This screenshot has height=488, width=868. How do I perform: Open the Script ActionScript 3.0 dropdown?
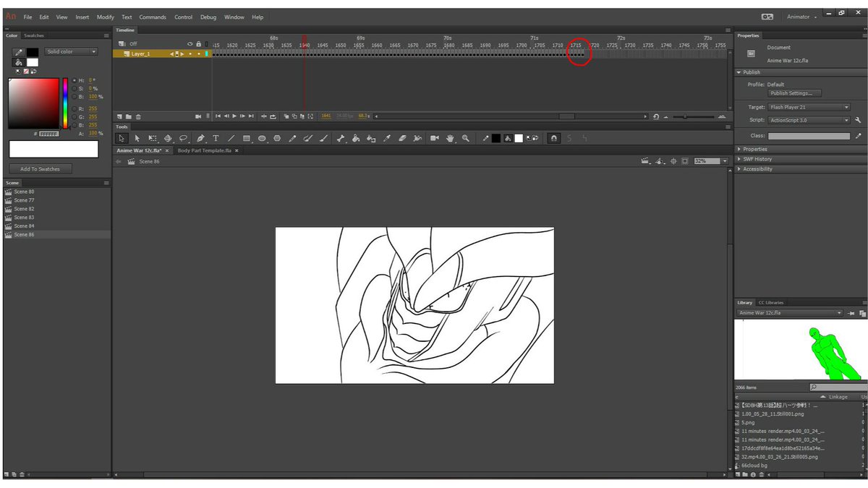point(809,120)
